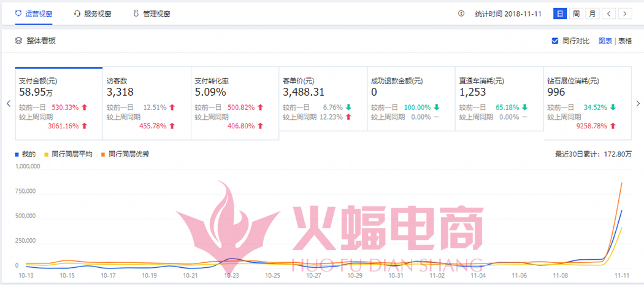Toggle the 同行对比 checkbox
Screen dimensions: 644x285
555,41
